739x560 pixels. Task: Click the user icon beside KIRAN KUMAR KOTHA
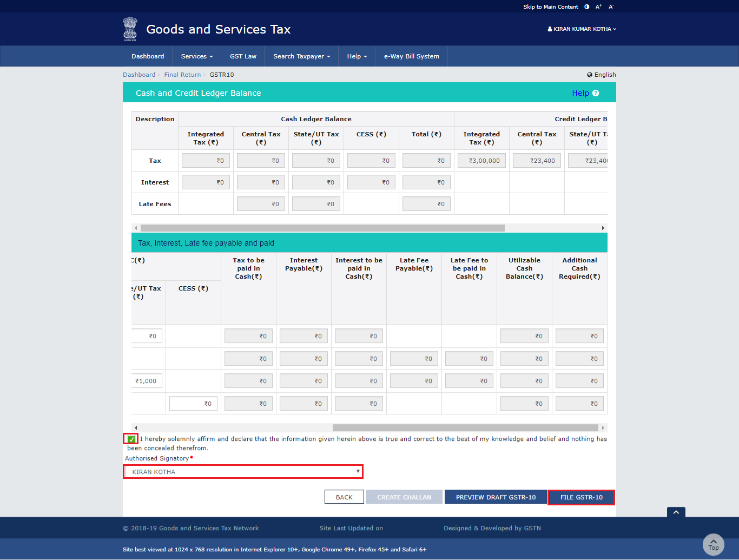[550, 29]
